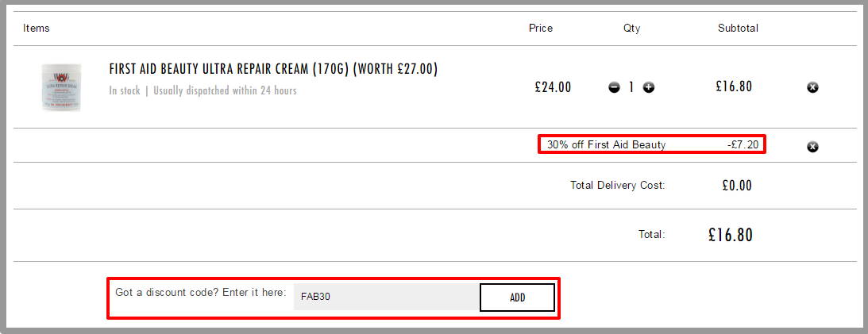Remove the Ultra Repair Cream item from basket

tap(812, 87)
